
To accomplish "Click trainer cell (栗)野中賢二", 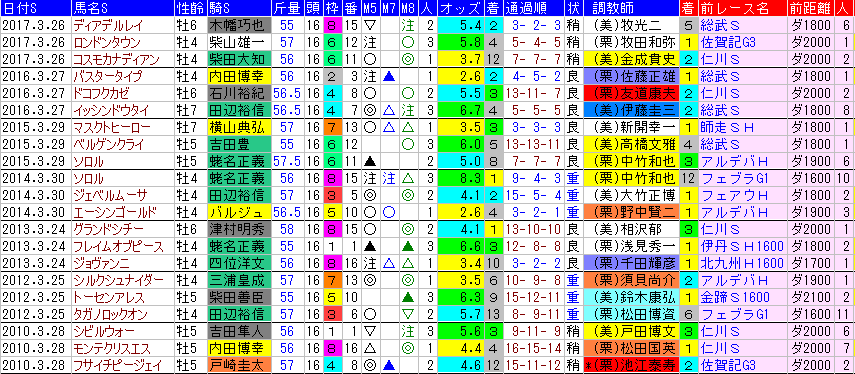I will (x=631, y=213).
